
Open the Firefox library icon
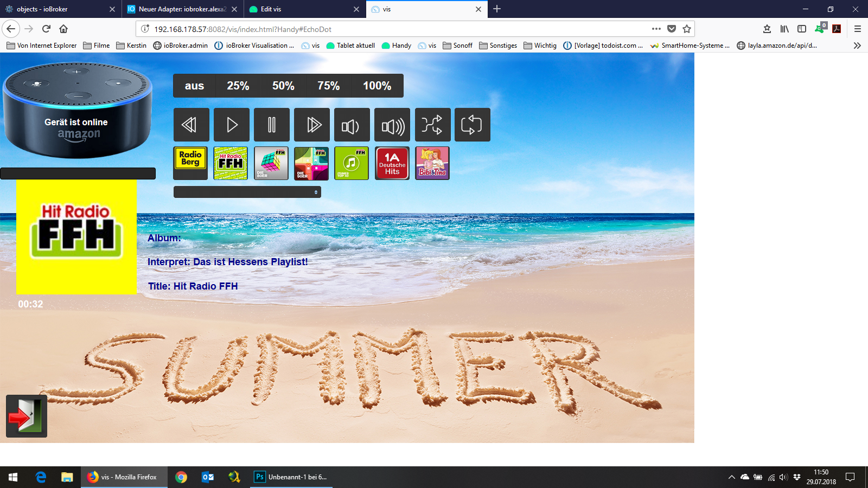[x=784, y=29]
